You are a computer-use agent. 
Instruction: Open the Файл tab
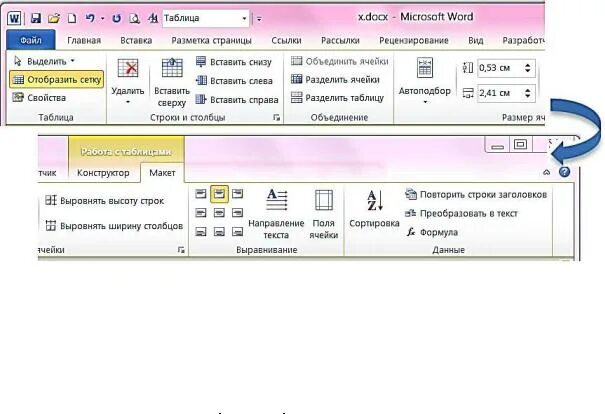pyautogui.click(x=31, y=40)
